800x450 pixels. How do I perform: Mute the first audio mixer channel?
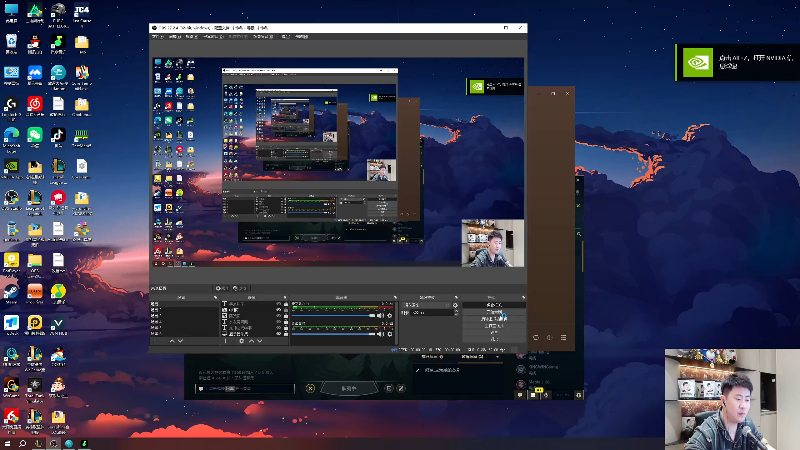[x=380, y=315]
